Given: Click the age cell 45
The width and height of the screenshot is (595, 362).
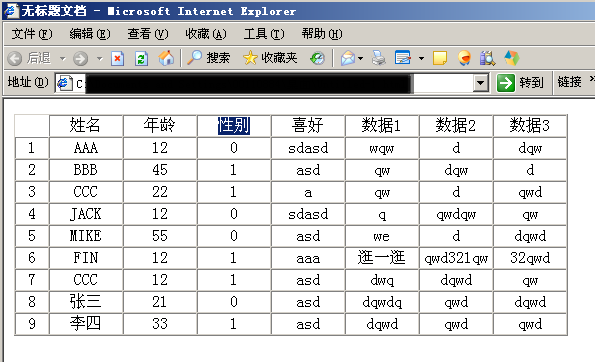Looking at the screenshot, I should click(x=160, y=170).
